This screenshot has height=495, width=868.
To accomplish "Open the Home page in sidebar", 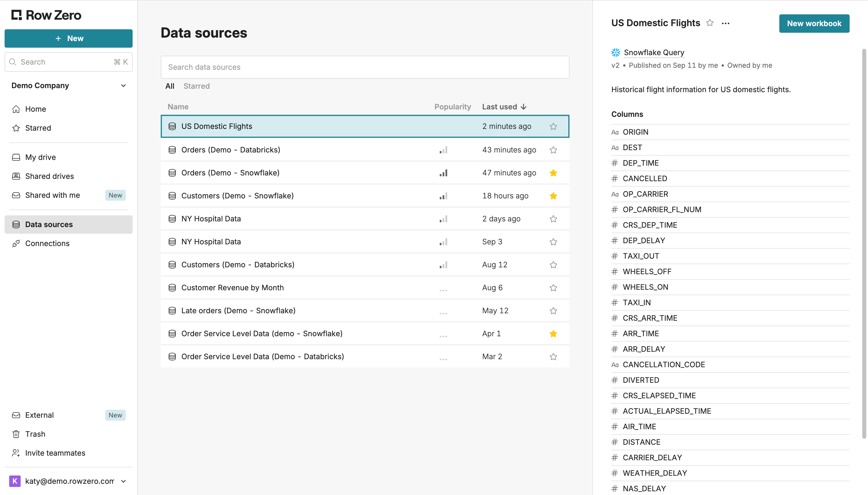I will (x=68, y=109).
